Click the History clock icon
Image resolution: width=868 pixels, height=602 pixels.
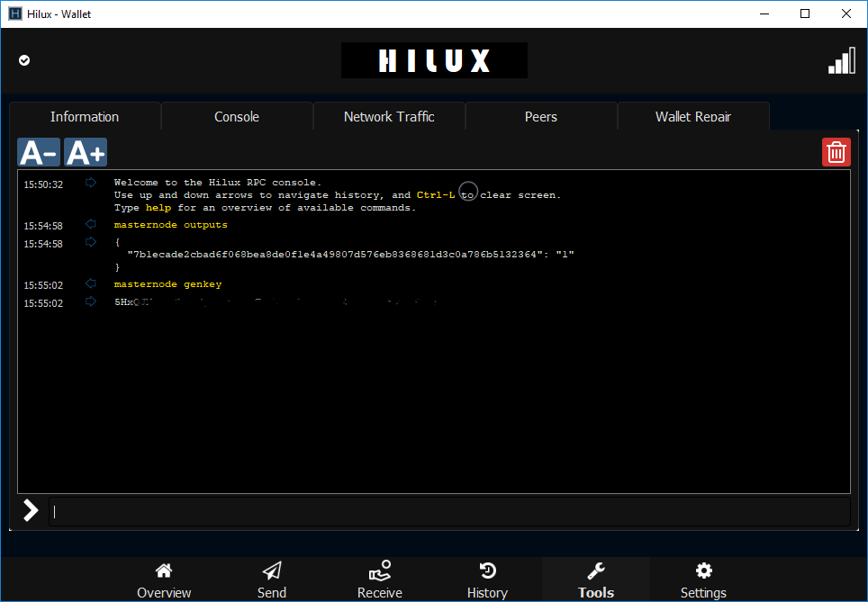click(488, 570)
